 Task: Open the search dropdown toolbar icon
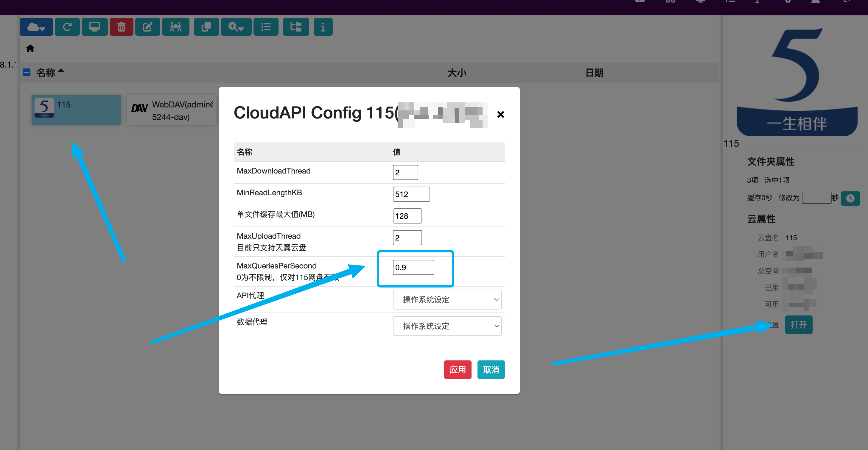236,26
